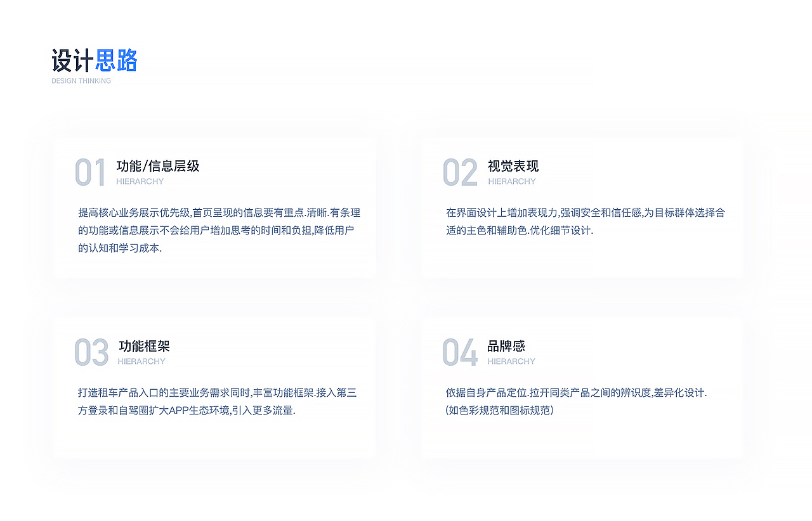
Task: Click the large number 01 on first card
Action: [91, 171]
